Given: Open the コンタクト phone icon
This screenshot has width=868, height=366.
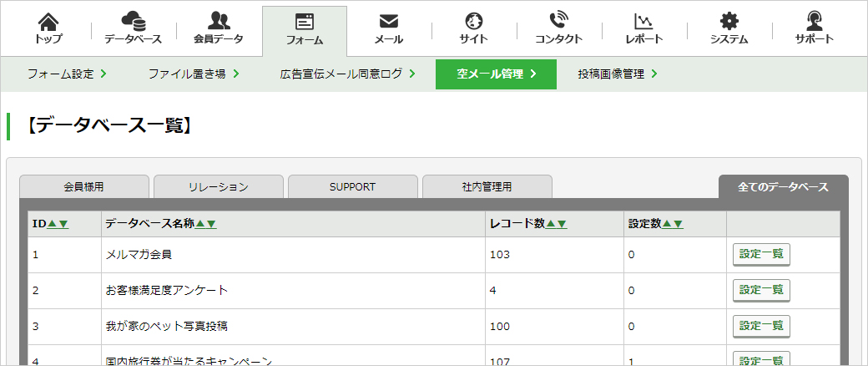Looking at the screenshot, I should click(558, 21).
